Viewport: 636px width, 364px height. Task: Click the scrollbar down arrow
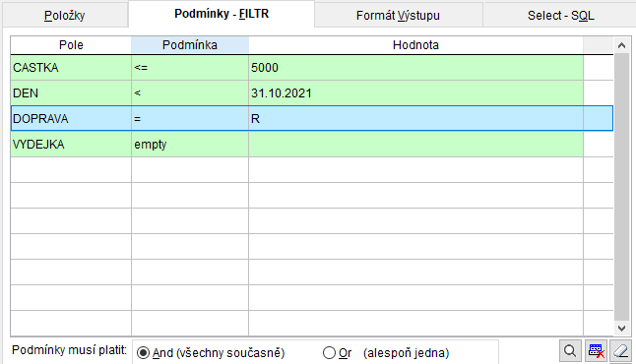pos(621,328)
